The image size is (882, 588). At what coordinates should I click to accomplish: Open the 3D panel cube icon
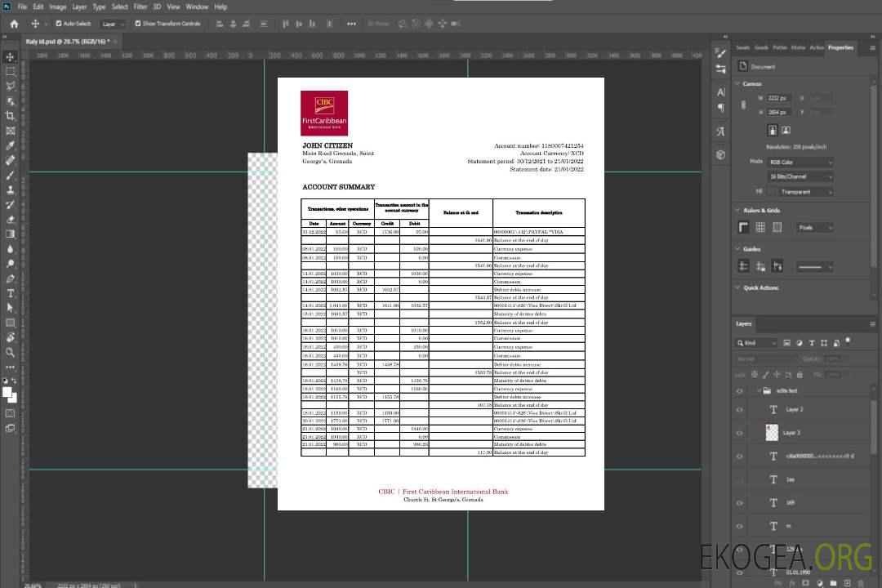coord(721,154)
